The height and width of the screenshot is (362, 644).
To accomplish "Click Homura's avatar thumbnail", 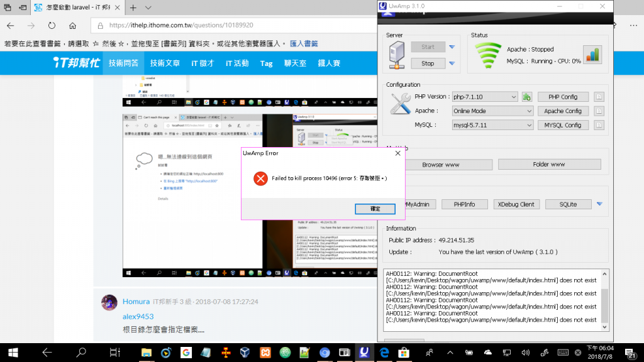I will click(109, 302).
